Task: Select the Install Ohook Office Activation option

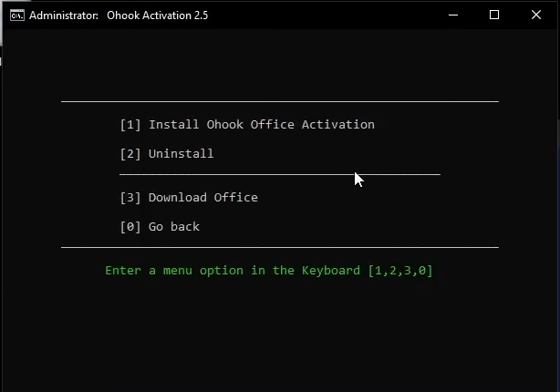Action: pyautogui.click(x=261, y=124)
